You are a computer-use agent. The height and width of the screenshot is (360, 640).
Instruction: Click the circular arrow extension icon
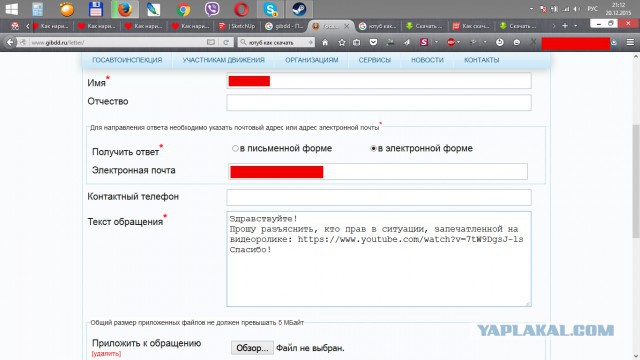coord(500,42)
